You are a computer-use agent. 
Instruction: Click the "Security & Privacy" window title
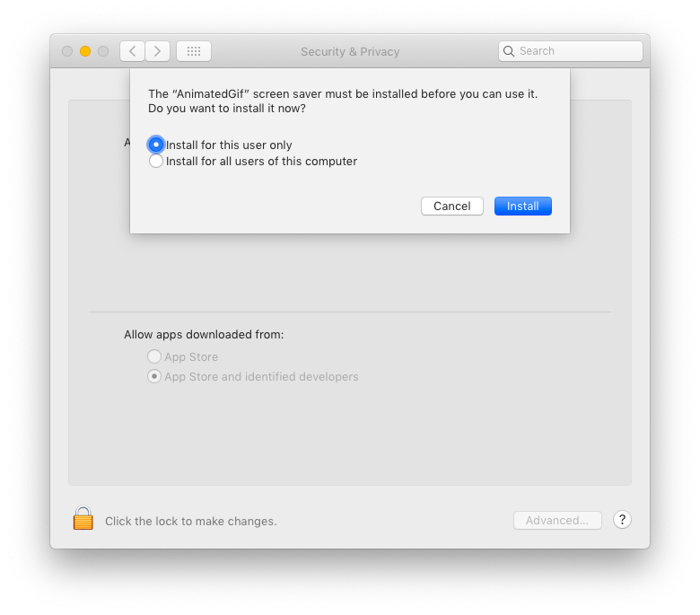(350, 52)
